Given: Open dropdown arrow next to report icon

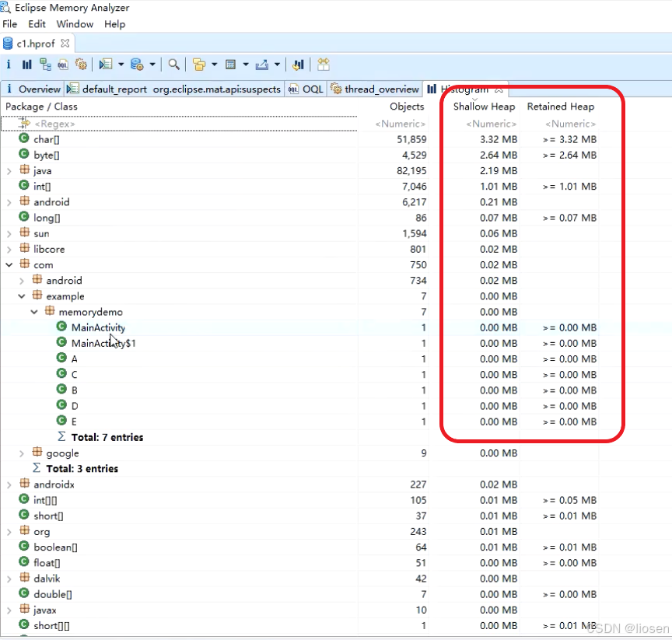Looking at the screenshot, I should (x=121, y=65).
